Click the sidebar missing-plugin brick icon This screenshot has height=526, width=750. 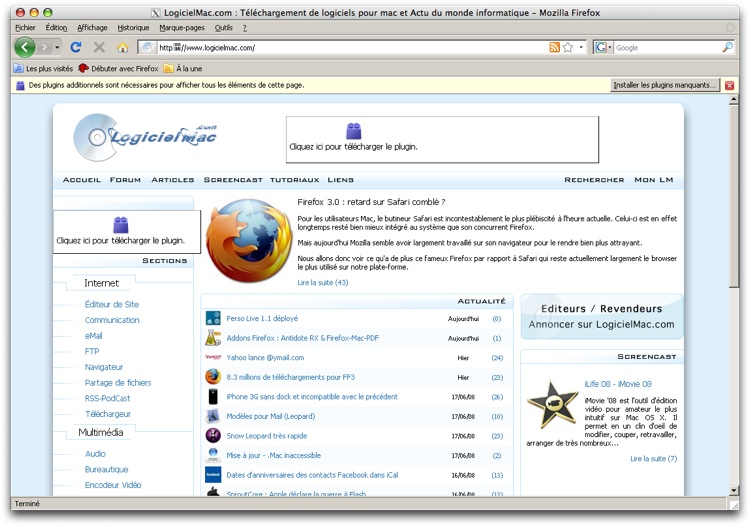pyautogui.click(x=121, y=224)
